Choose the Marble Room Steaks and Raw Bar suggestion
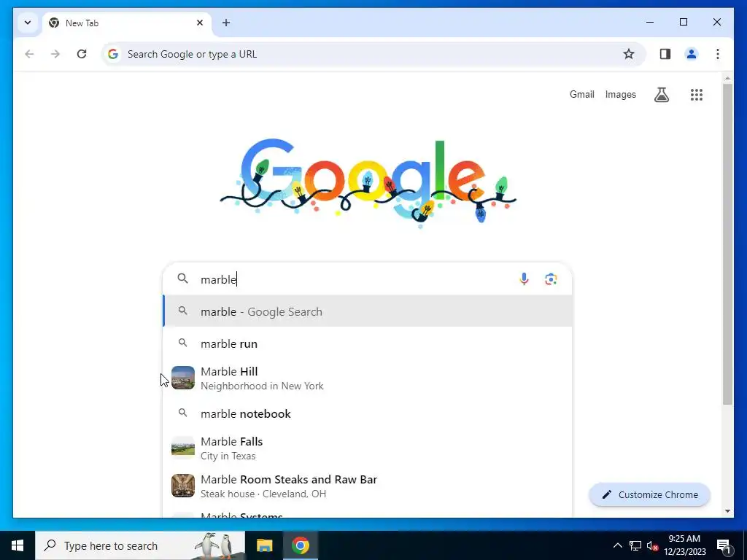 [x=368, y=486]
